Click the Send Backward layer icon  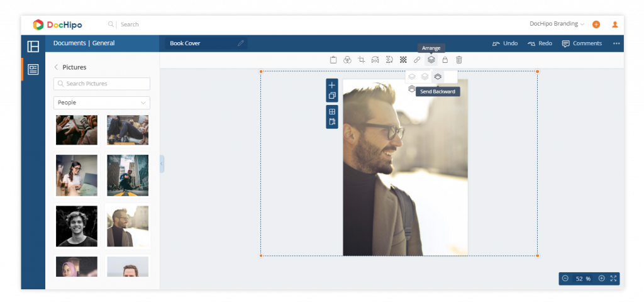tap(438, 77)
